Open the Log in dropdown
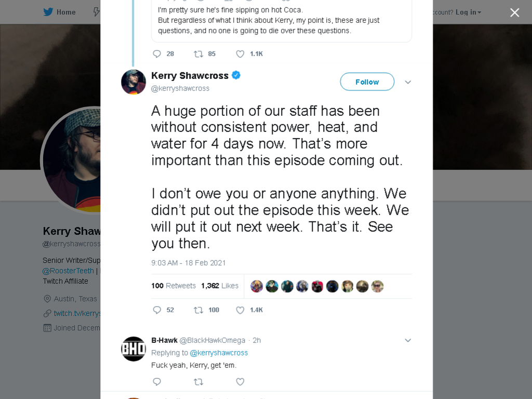This screenshot has width=532, height=399. coord(468,12)
